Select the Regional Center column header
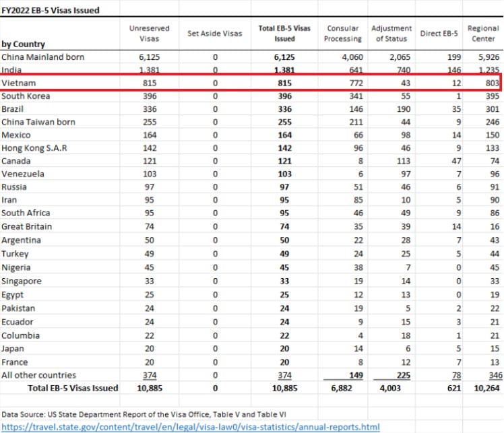 pyautogui.click(x=483, y=34)
